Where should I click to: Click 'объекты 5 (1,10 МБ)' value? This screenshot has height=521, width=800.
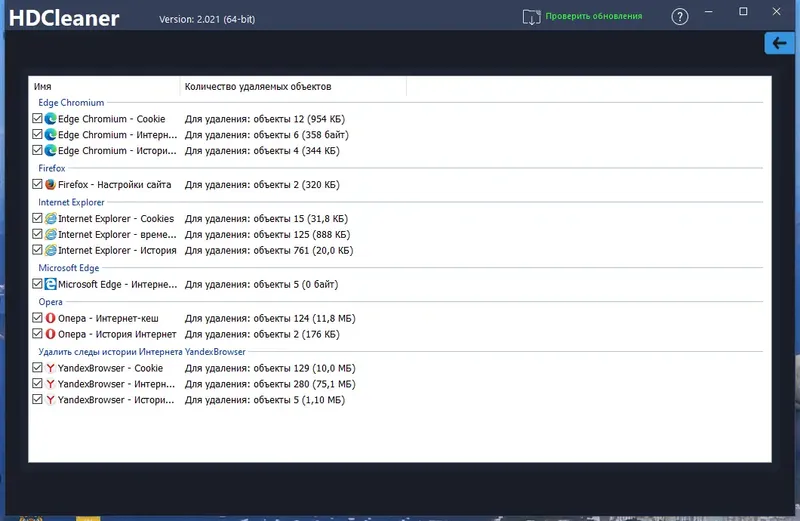pyautogui.click(x=299, y=400)
